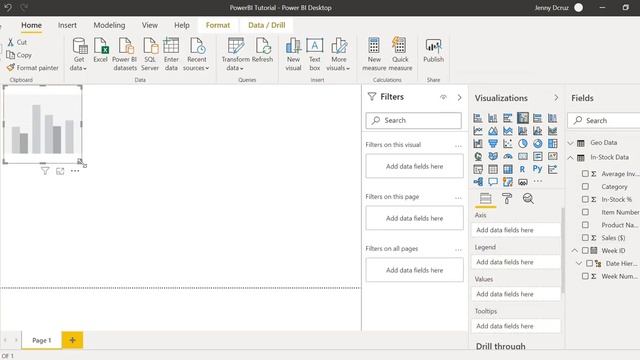Select the stacked column chart visual
The width and height of the screenshot is (640, 360).
(x=493, y=118)
